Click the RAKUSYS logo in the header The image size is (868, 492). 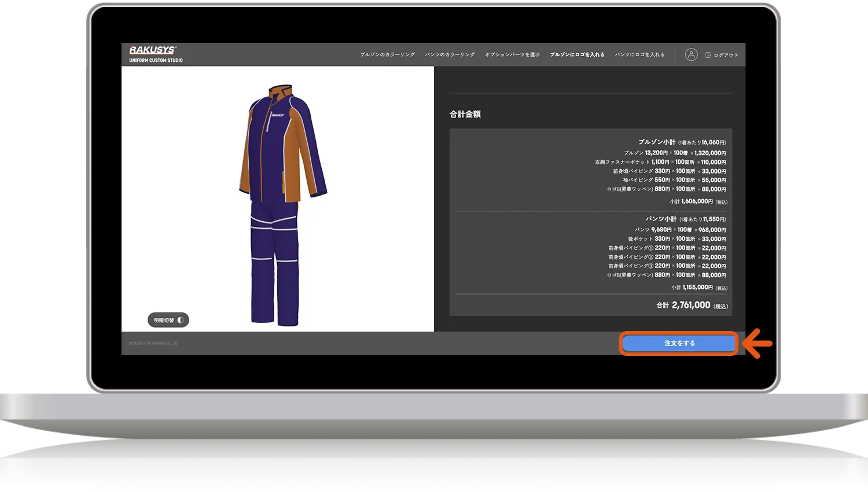(153, 51)
